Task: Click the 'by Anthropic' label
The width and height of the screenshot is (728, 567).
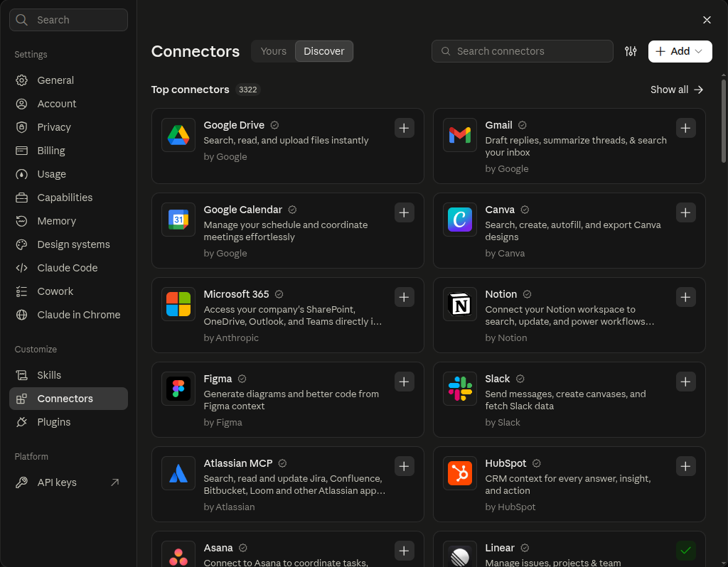Action: [231, 337]
